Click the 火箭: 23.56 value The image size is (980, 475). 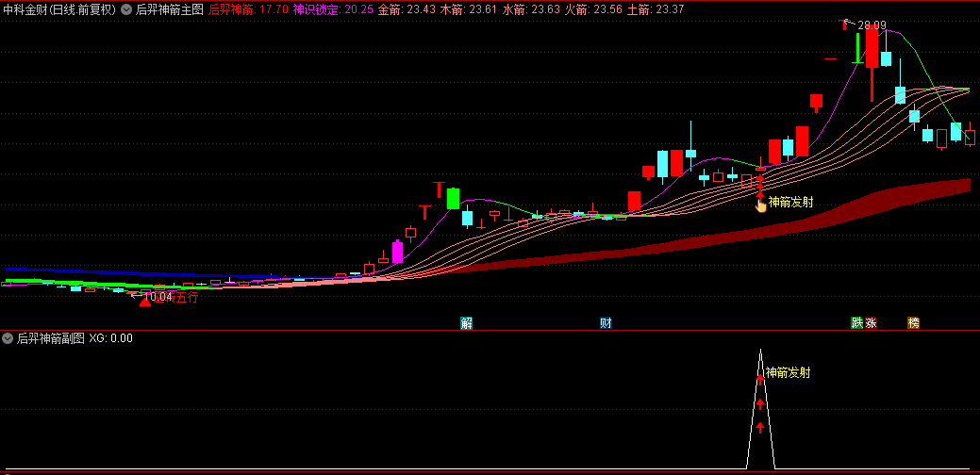pyautogui.click(x=592, y=9)
